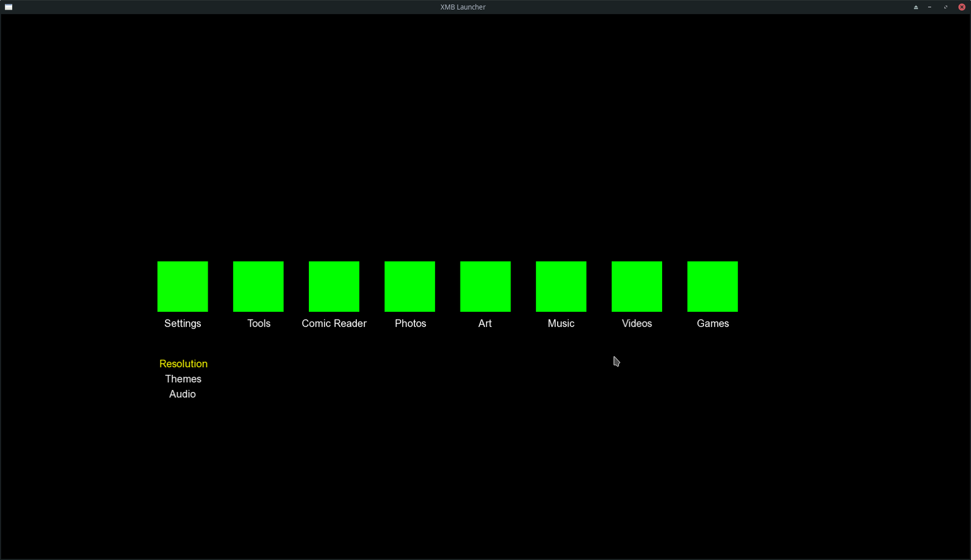Click the Videos label text
Image resolution: width=971 pixels, height=560 pixels.
click(637, 323)
